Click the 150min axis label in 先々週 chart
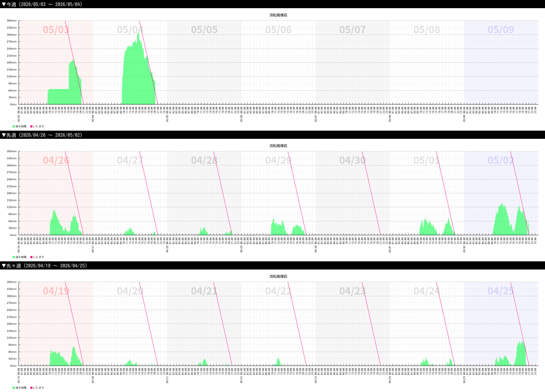 [x=12, y=331]
